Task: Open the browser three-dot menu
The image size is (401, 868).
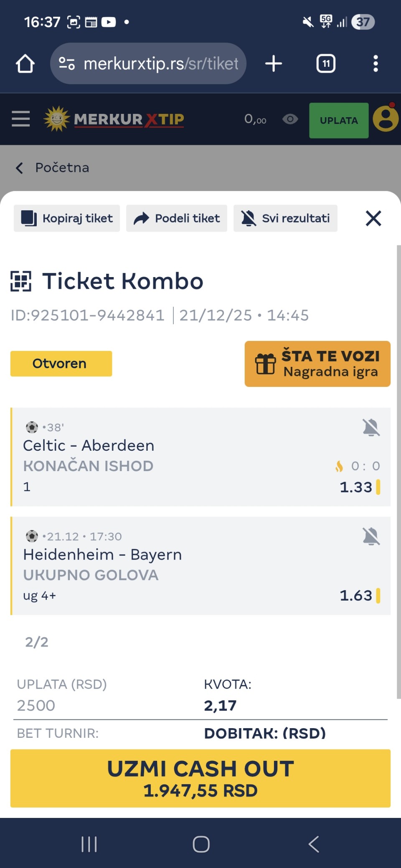Action: 376,64
